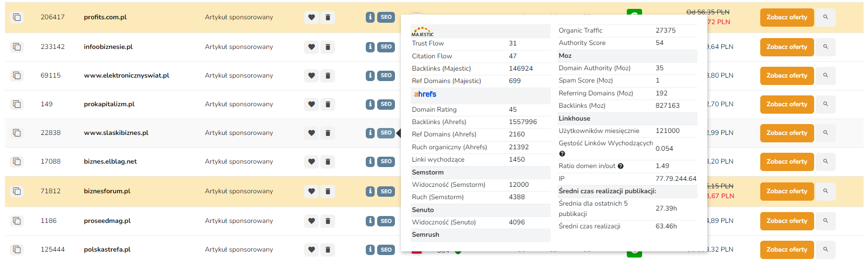This screenshot has height=260, width=868.
Task: Open the info icon for www.elektronicznyswiat.pl
Action: pyautogui.click(x=370, y=76)
